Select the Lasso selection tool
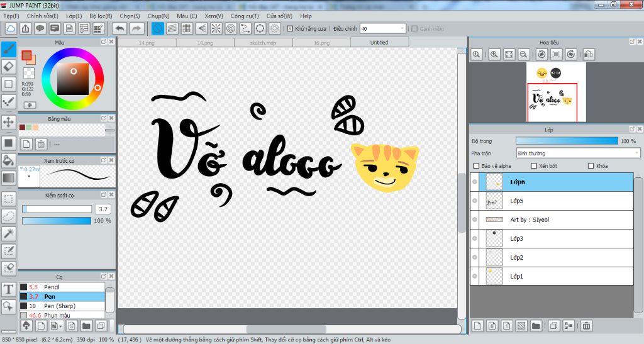The image size is (644, 344). pos(9,216)
